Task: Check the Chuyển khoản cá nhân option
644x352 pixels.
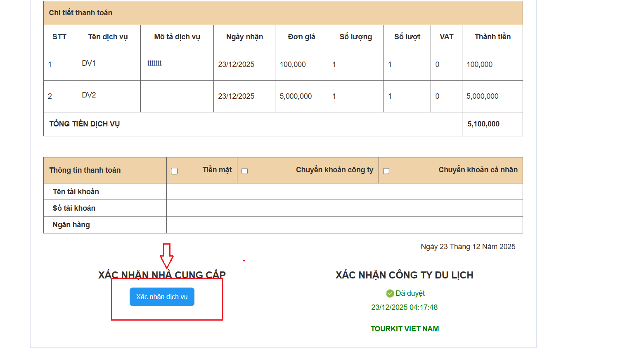Action: pyautogui.click(x=386, y=171)
